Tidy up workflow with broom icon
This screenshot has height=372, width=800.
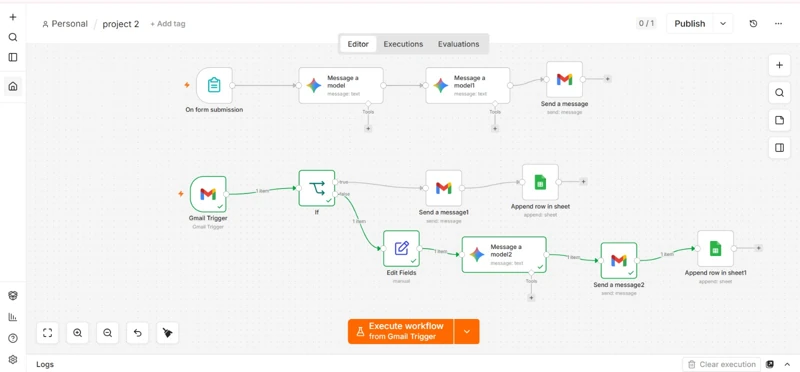pyautogui.click(x=167, y=333)
